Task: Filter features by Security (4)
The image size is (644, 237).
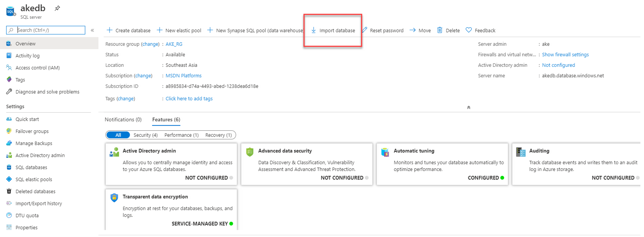Action: pyautogui.click(x=146, y=135)
